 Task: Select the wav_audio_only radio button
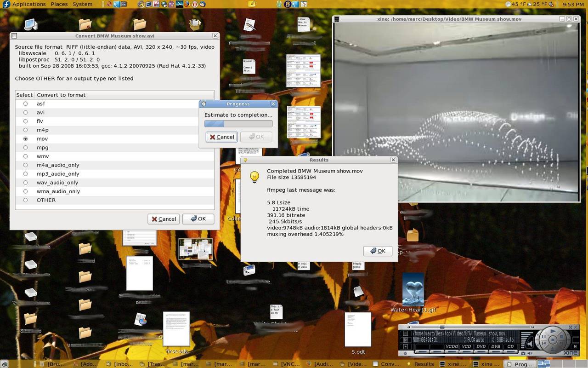25,182
